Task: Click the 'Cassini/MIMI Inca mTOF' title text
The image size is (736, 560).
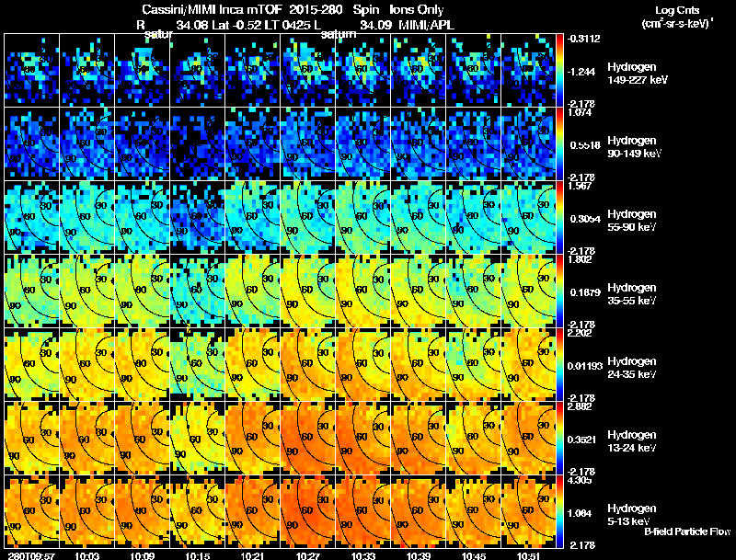Action: pos(212,10)
